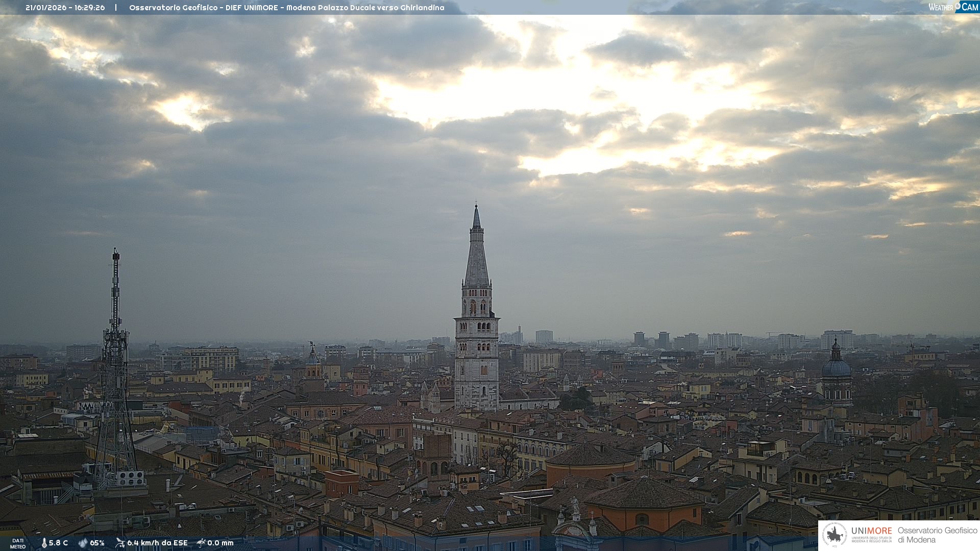Image resolution: width=980 pixels, height=551 pixels.
Task: Click the 65% humidity value
Action: click(x=97, y=543)
